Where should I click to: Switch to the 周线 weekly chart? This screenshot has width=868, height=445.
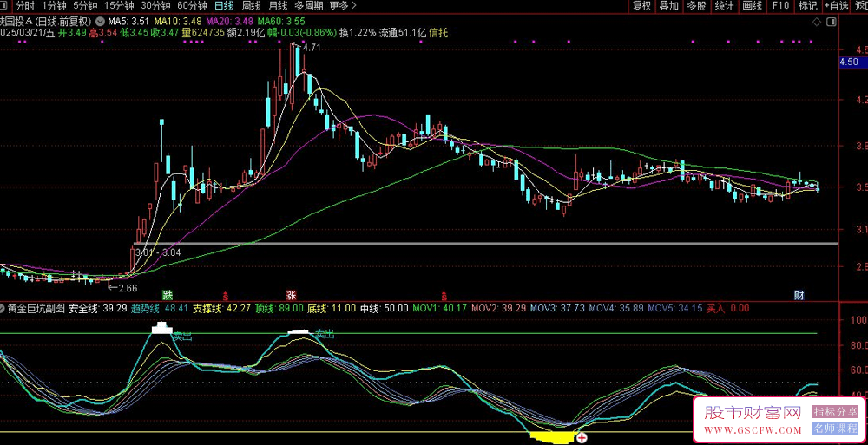tap(252, 6)
